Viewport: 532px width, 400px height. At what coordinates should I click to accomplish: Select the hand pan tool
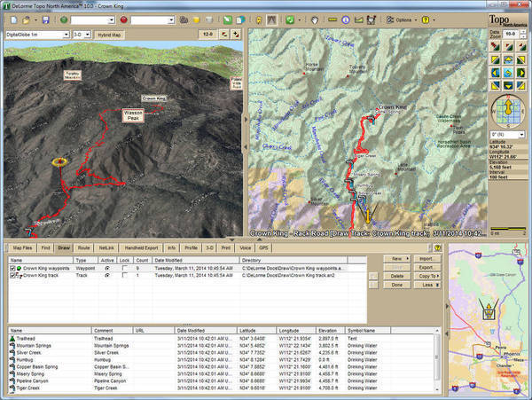(x=315, y=20)
